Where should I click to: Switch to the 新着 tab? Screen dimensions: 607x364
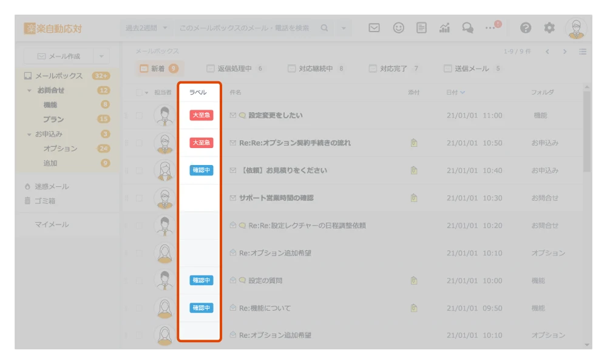(158, 69)
